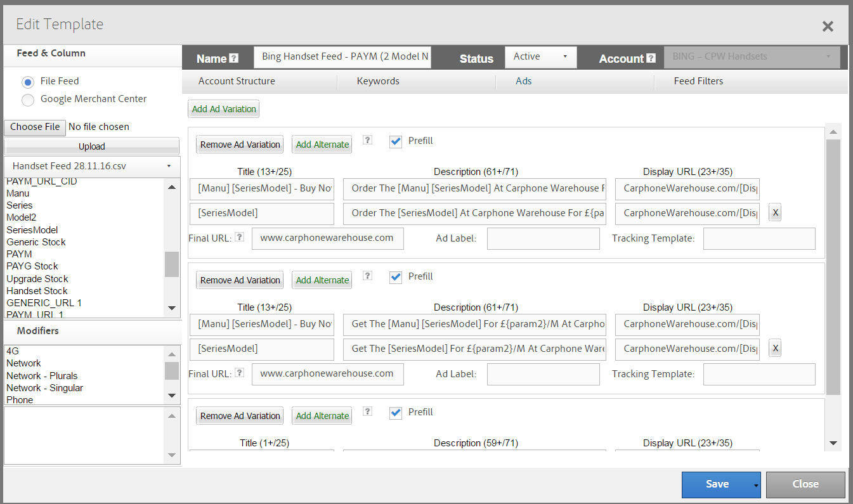
Task: Select Generic Stock in the column list
Action: pyautogui.click(x=36, y=242)
